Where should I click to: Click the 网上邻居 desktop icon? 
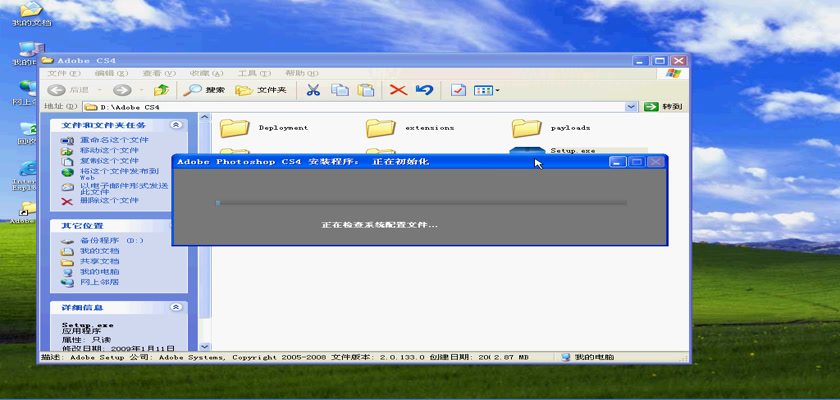click(24, 92)
